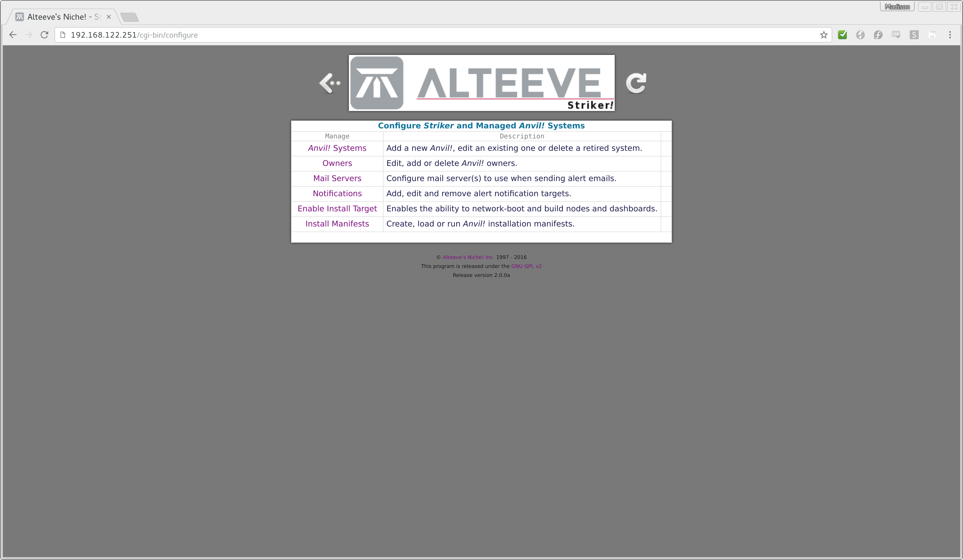Image resolution: width=963 pixels, height=560 pixels.
Task: Open the Anvil! Systems link
Action: click(337, 148)
